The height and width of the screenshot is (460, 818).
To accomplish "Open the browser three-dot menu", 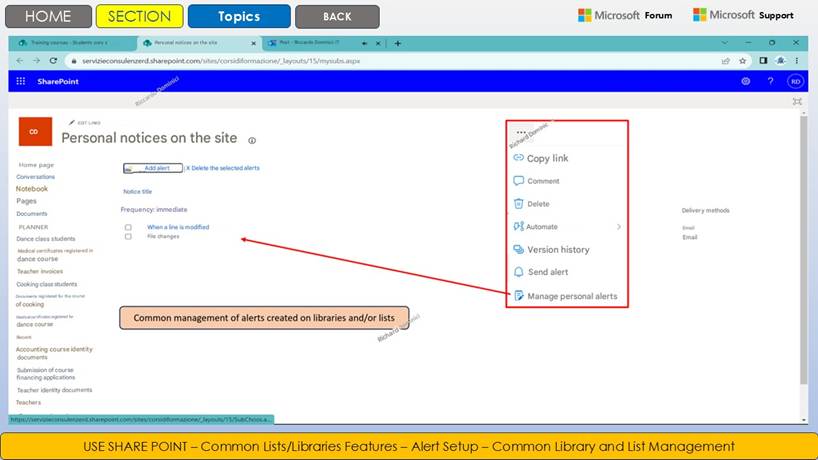I will coord(797,61).
